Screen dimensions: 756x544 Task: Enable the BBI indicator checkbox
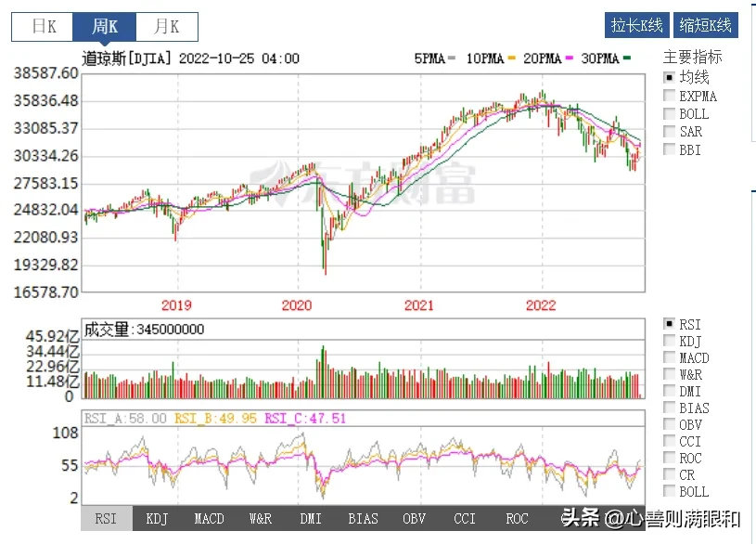(669, 149)
